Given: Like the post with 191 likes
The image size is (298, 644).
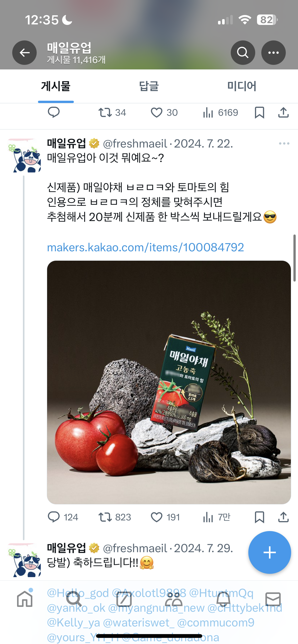Looking at the screenshot, I should click(157, 517).
